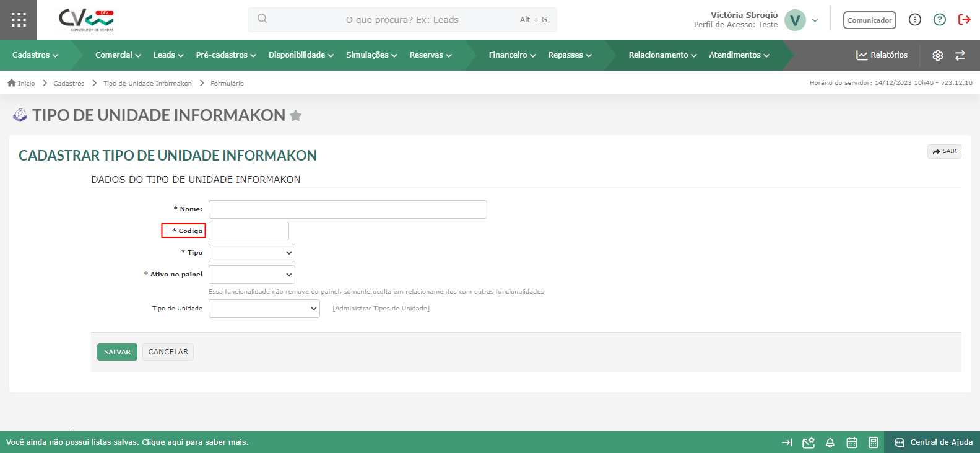This screenshot has width=980, height=453.
Task: Click the saved lists notice text
Action: pyautogui.click(x=128, y=442)
